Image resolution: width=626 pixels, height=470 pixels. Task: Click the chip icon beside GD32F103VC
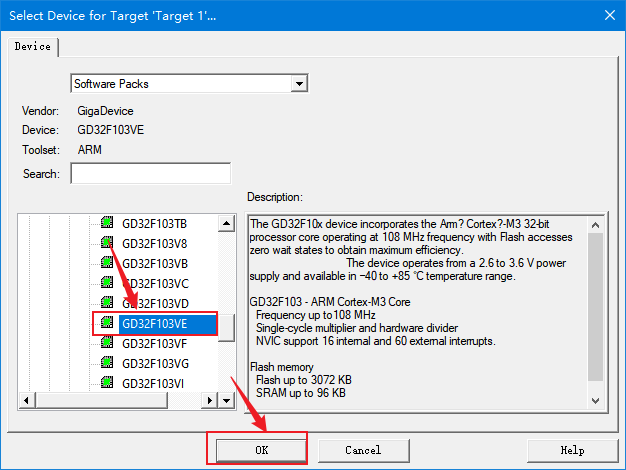pos(107,282)
